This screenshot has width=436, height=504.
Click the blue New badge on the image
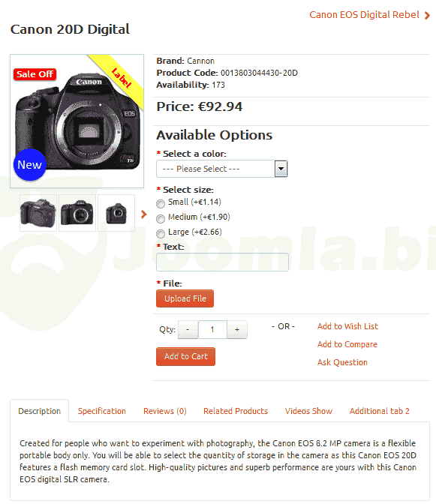(29, 164)
